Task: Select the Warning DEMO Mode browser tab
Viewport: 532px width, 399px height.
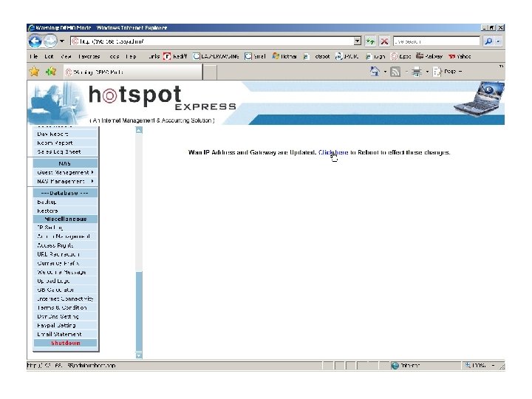Action: [133, 72]
